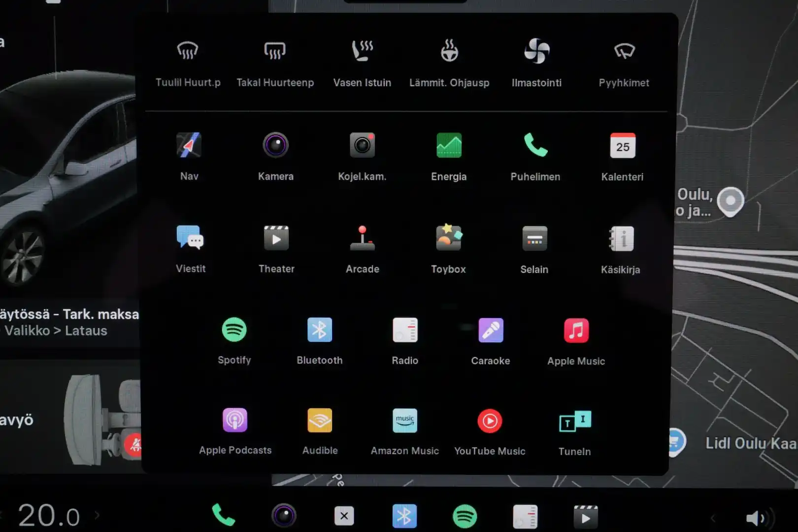Open the Käsikirja manual app
The height and width of the screenshot is (532, 798).
click(621, 249)
